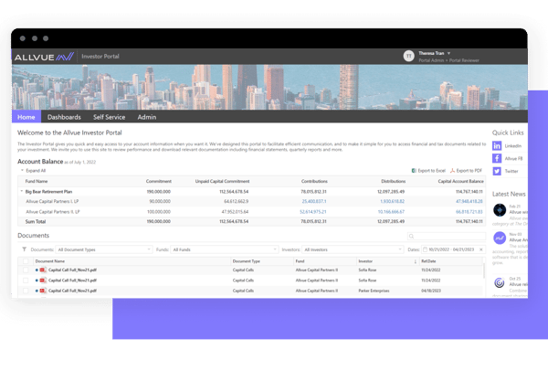
Task: Click the Export to PDF button
Action: pyautogui.click(x=466, y=171)
